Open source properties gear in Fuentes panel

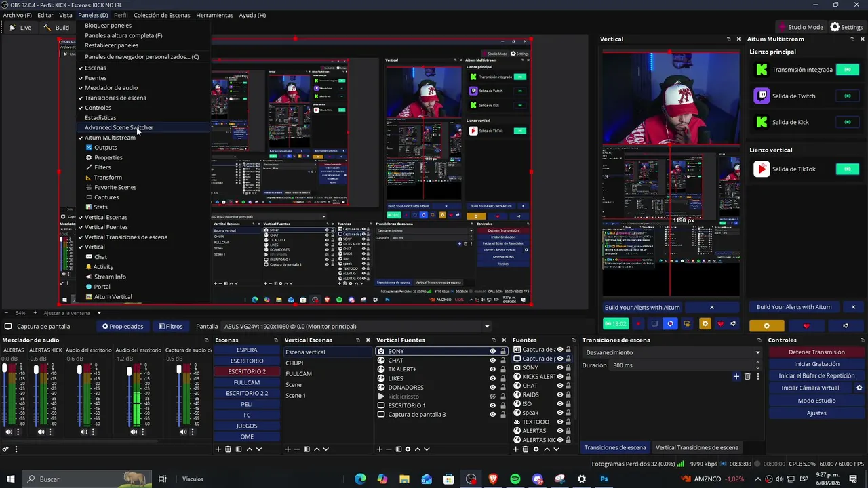(536, 449)
